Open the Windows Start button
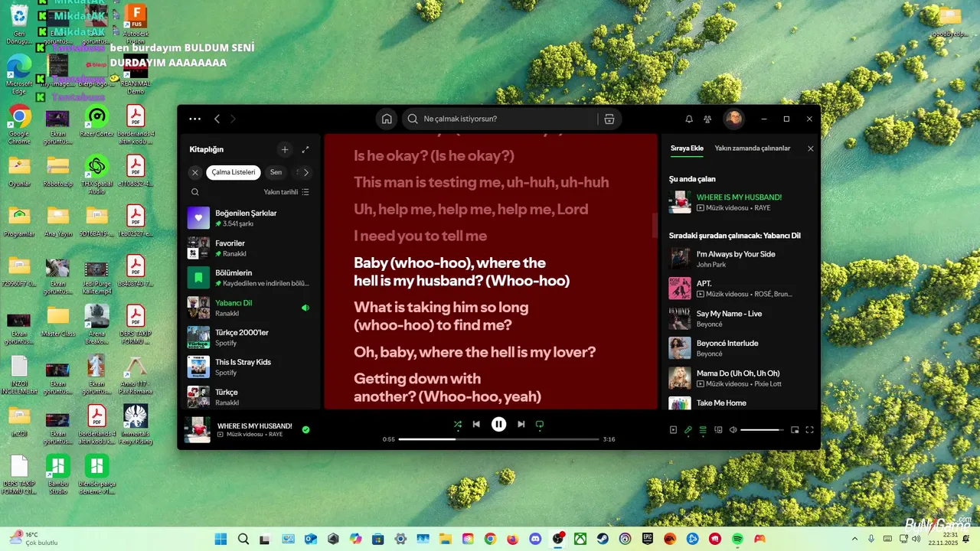 pyautogui.click(x=221, y=539)
